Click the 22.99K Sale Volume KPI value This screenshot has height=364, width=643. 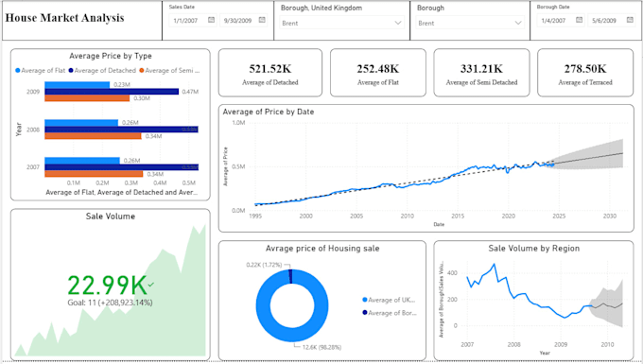point(107,286)
